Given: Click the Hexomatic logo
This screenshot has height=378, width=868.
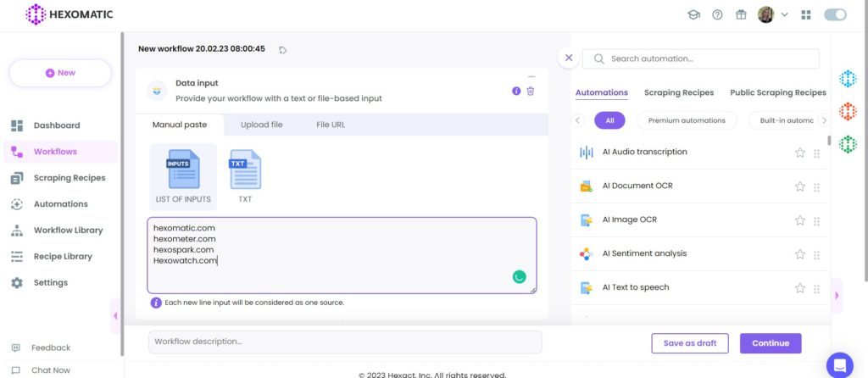Looking at the screenshot, I should click(x=70, y=15).
